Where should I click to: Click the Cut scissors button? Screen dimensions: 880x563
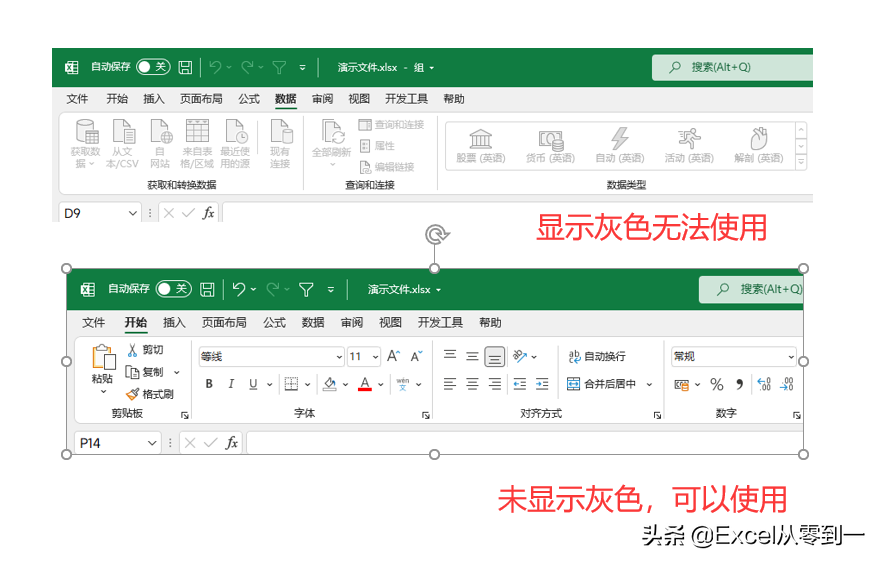tap(145, 350)
